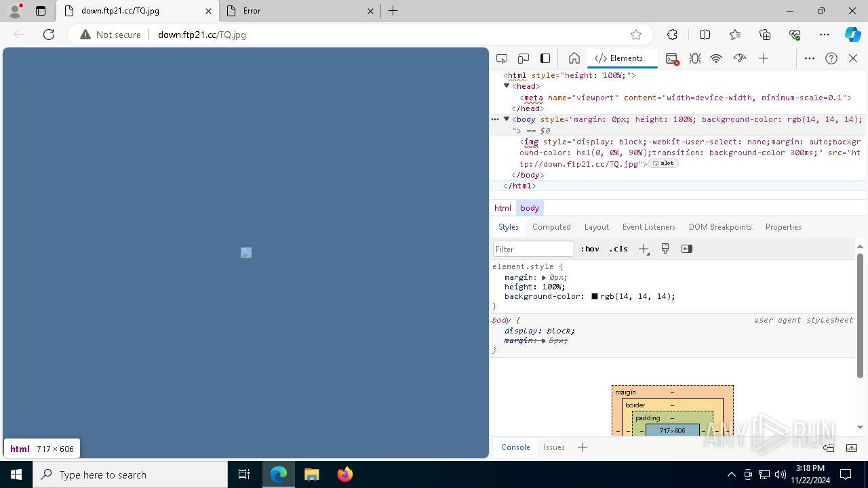This screenshot has height=488, width=868.
Task: Switch to the Styles pane
Action: tap(509, 227)
